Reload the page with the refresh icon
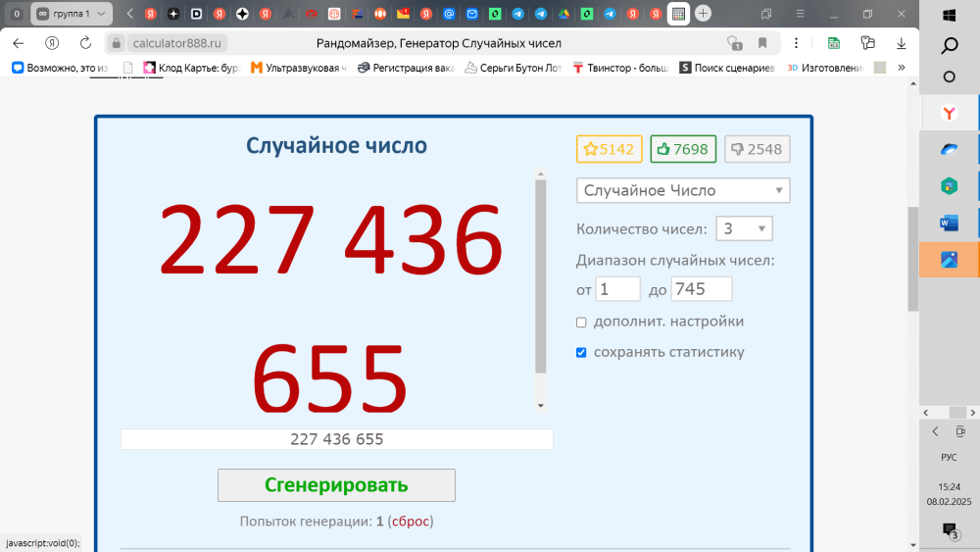The width and height of the screenshot is (980, 552). tap(85, 43)
